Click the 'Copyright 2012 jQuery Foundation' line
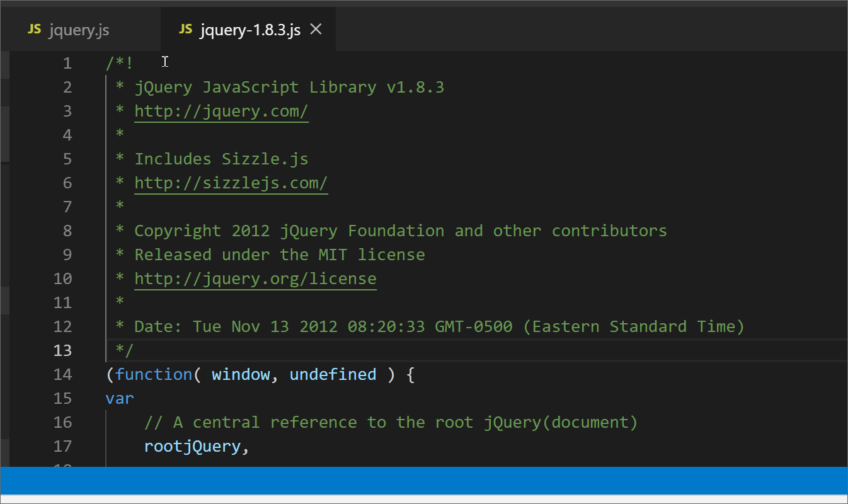848x504 pixels. (x=401, y=231)
